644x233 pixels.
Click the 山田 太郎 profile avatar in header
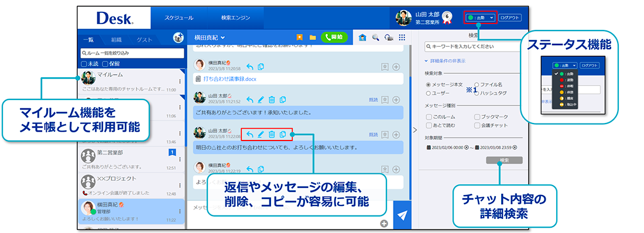tap(403, 18)
